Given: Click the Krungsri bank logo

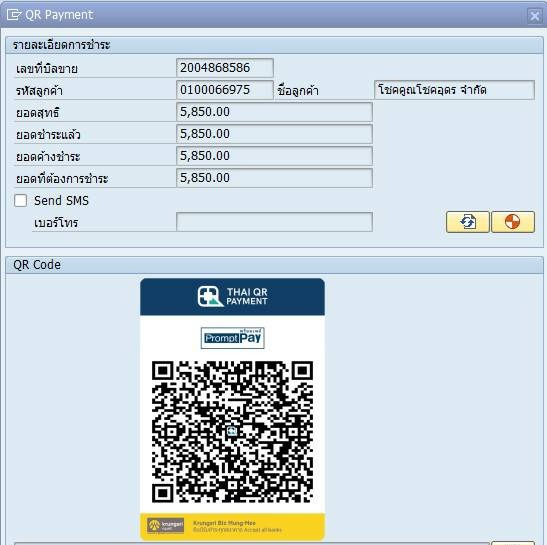Looking at the screenshot, I should click(x=165, y=525).
